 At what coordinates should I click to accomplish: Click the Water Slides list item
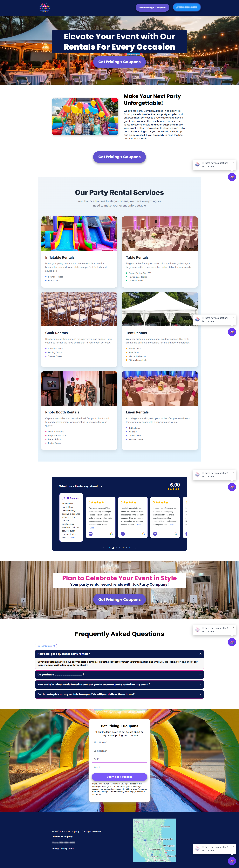click(54, 281)
